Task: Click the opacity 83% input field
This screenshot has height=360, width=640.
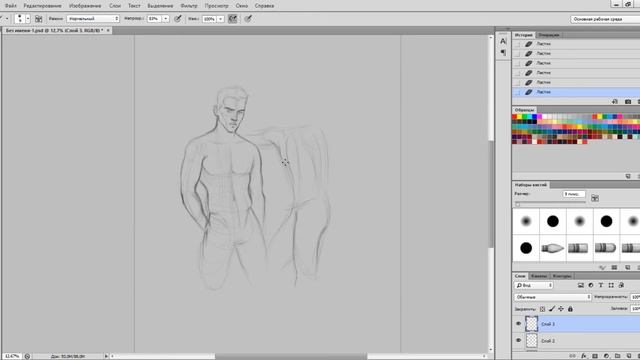Action: tap(154, 19)
